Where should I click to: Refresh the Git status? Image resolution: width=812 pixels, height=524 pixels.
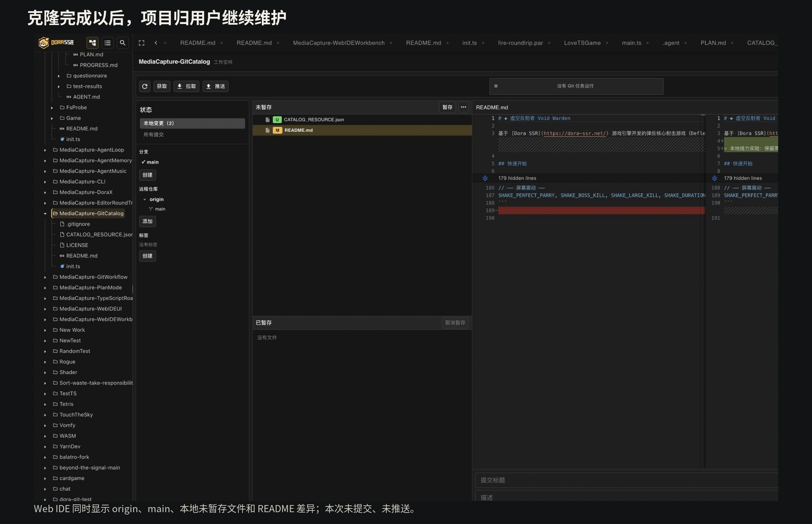145,86
